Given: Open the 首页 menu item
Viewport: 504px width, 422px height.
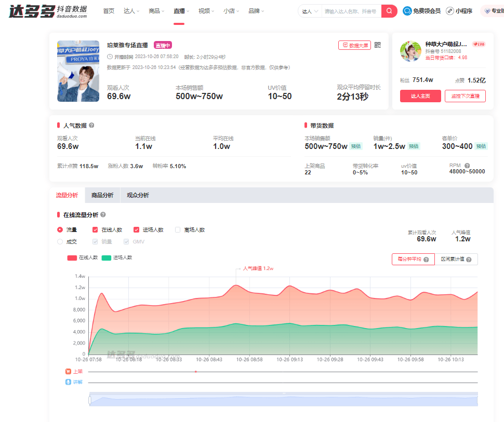Looking at the screenshot, I should pyautogui.click(x=108, y=11).
